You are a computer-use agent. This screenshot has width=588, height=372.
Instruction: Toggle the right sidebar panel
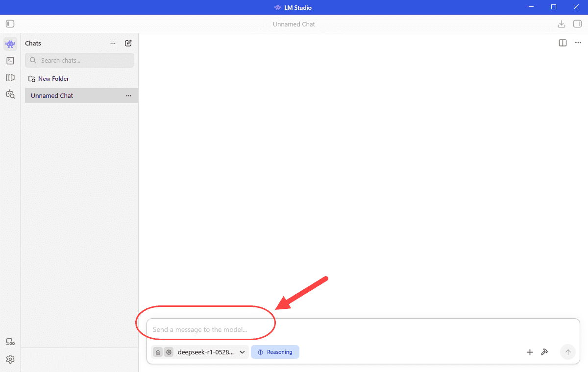[x=577, y=24]
